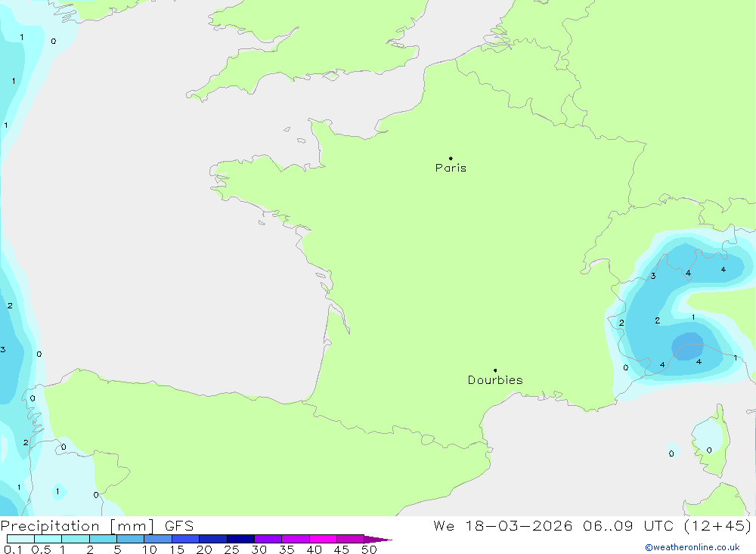Click the legend label '25'
756x554 pixels.
(231, 549)
